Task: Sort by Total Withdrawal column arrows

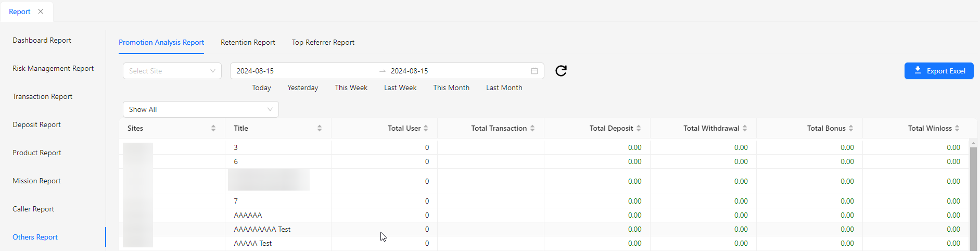Action: (745, 128)
